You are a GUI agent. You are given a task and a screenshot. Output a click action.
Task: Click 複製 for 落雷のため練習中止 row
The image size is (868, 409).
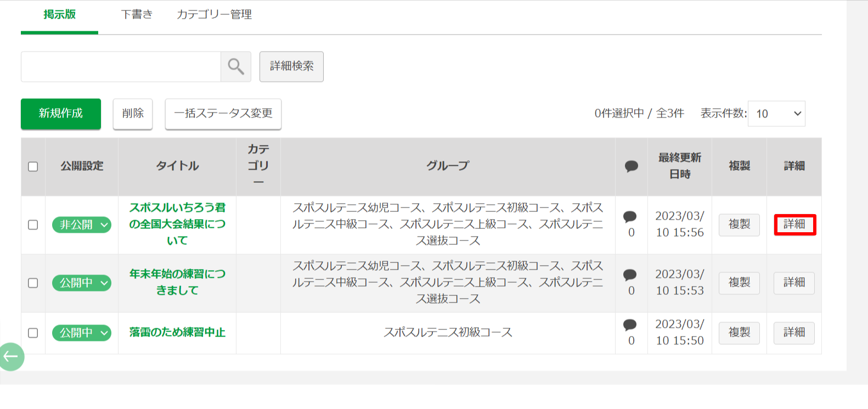point(739,333)
